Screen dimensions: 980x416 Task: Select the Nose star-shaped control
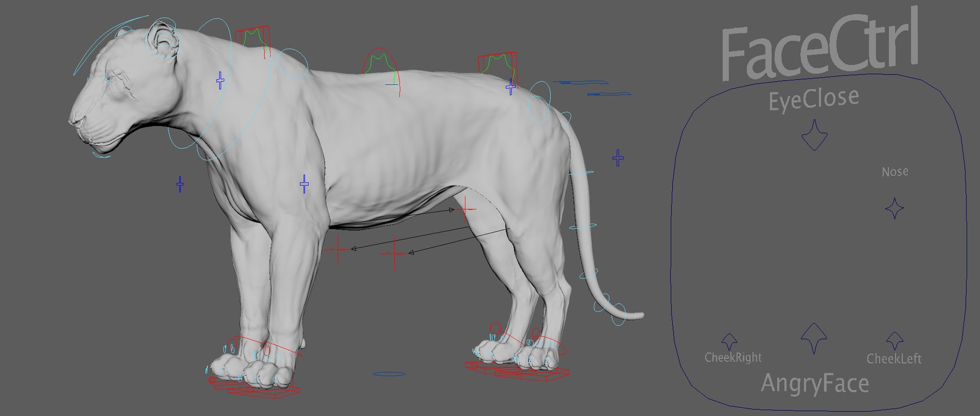pos(894,209)
